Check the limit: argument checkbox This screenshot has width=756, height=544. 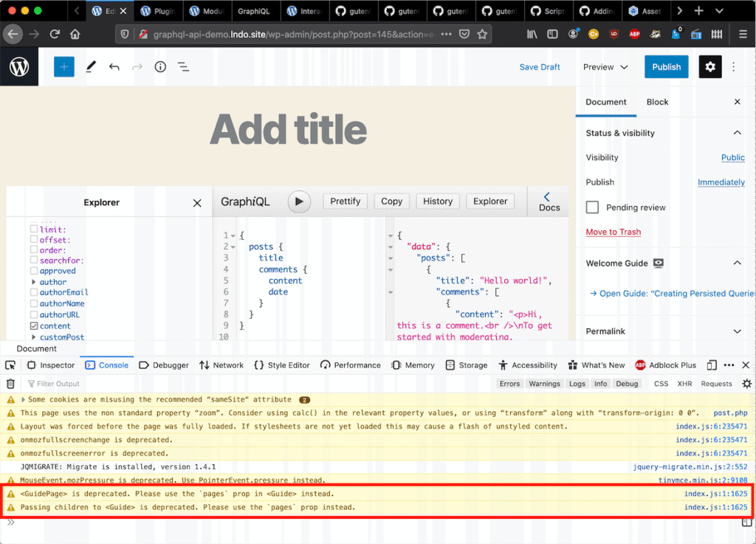pos(34,229)
